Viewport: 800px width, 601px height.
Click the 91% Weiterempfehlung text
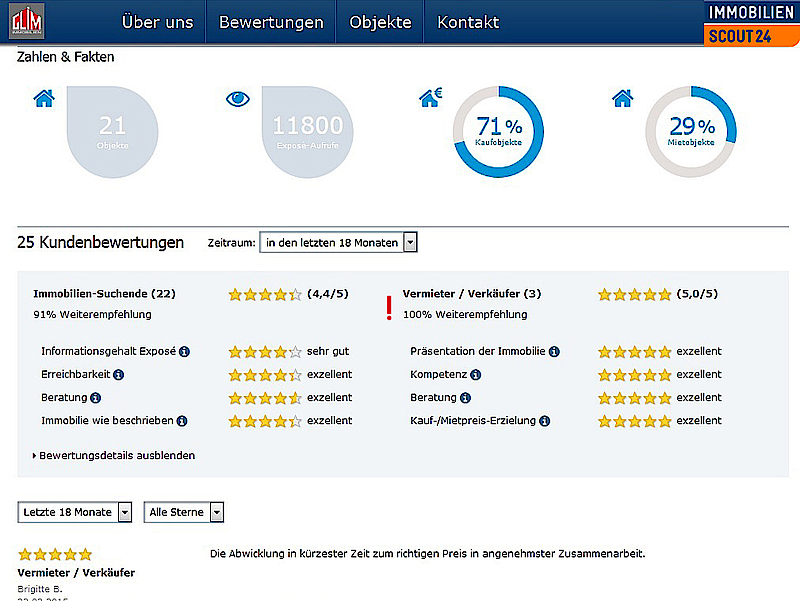click(92, 315)
